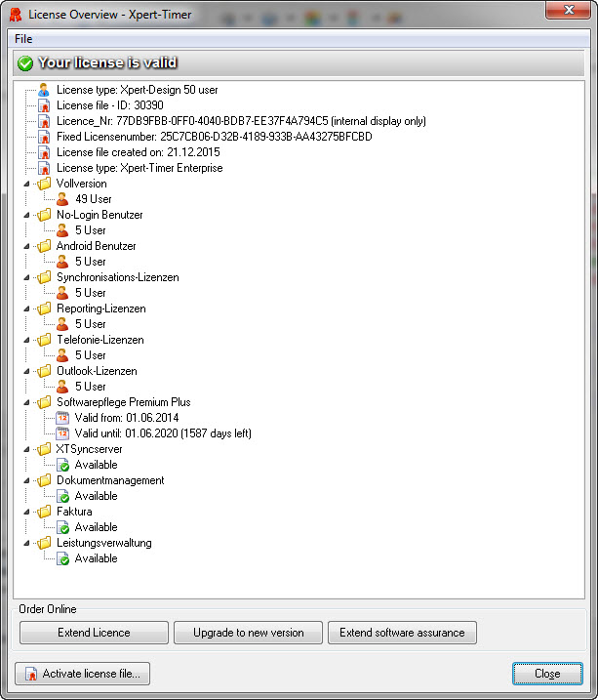Select 'Valid until: 01.06.2020' row text
598x700 pixels.
(163, 433)
